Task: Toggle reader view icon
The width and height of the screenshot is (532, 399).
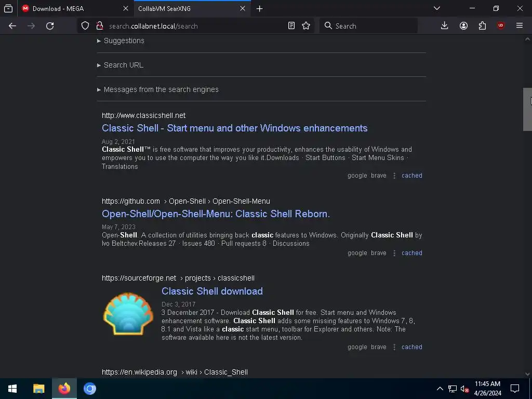Action: pos(291,26)
